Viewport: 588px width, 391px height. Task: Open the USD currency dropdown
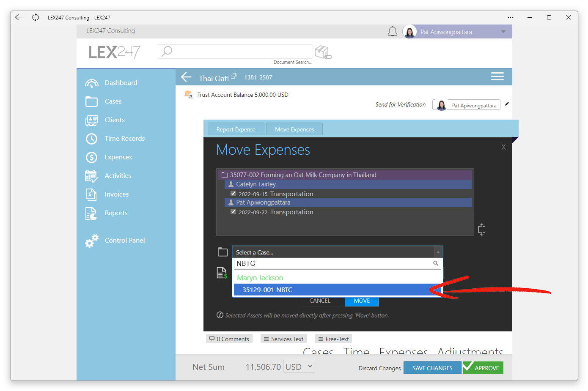point(299,367)
